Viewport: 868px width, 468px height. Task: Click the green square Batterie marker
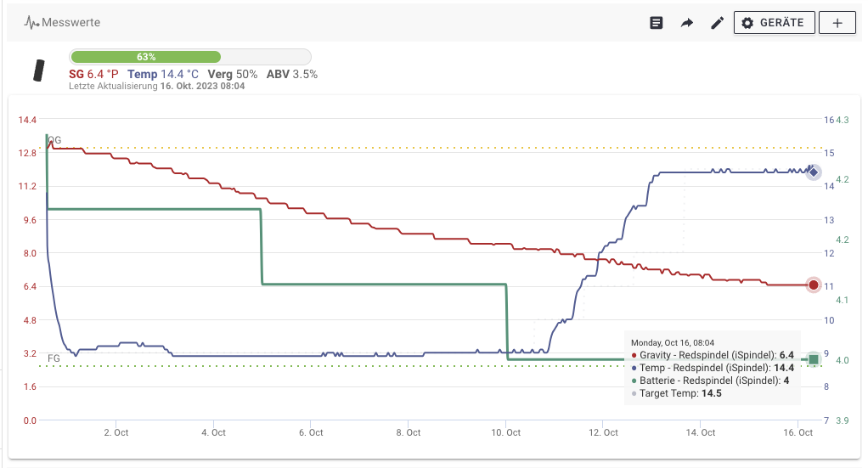coord(814,360)
